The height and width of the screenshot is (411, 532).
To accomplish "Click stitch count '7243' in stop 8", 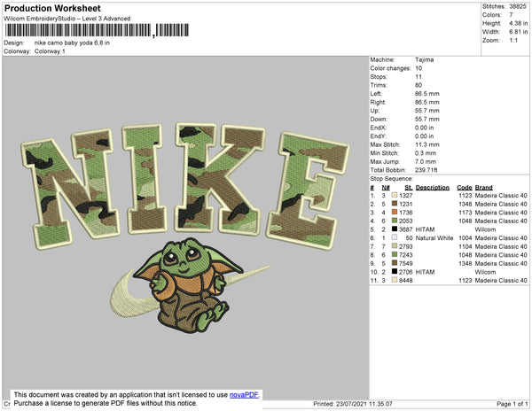I will (x=406, y=255).
